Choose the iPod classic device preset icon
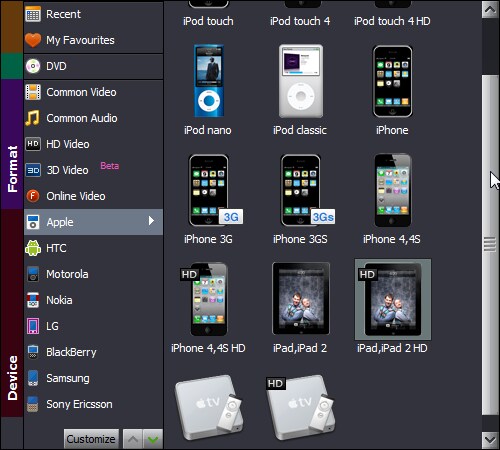Viewport: 500px width, 450px height. (301, 81)
